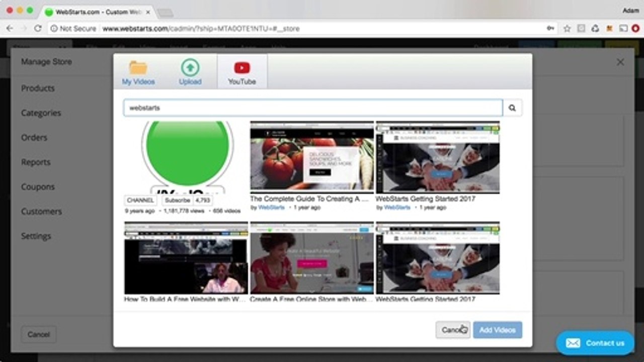This screenshot has height=362, width=644.
Task: Open Products in Manage Store sidebar
Action: 38,88
